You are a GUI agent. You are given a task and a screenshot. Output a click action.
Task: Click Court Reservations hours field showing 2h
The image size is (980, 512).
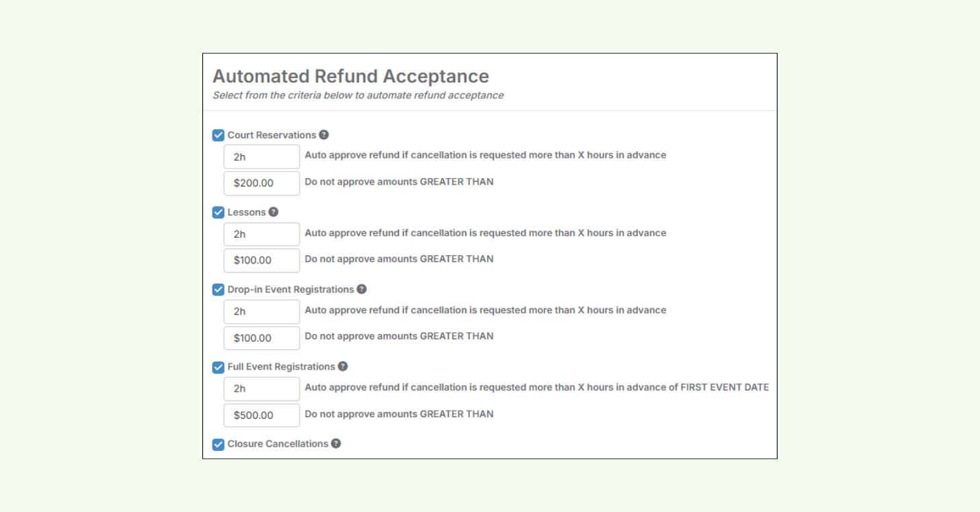click(261, 157)
